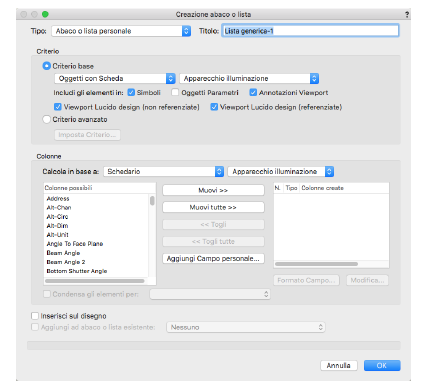Toggle Annotazioni Viewport checkbox
The width and height of the screenshot is (433, 391).
(x=253, y=93)
